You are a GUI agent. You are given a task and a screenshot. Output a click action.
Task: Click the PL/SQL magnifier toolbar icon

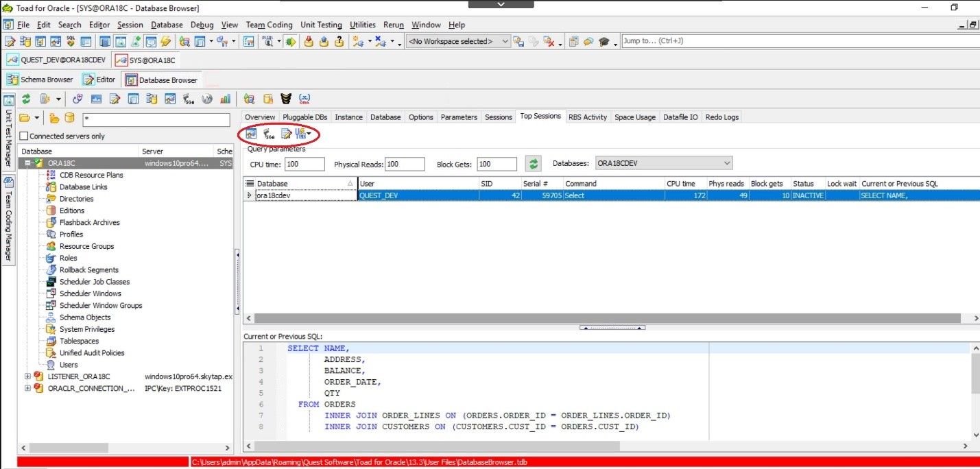[268, 41]
